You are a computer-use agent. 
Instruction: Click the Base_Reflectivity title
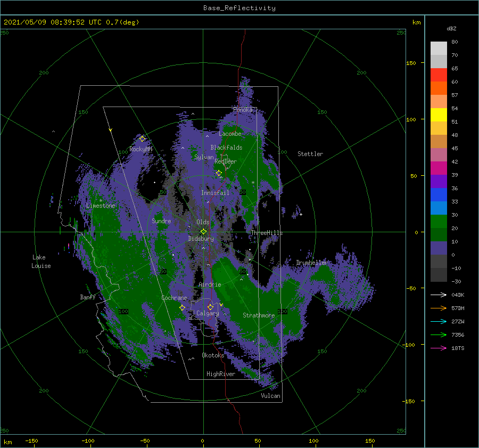coord(240,8)
